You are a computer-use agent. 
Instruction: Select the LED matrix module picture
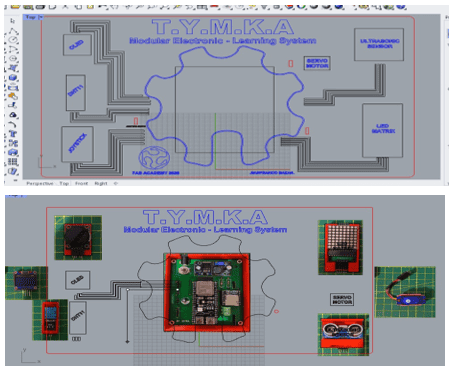tap(340, 247)
